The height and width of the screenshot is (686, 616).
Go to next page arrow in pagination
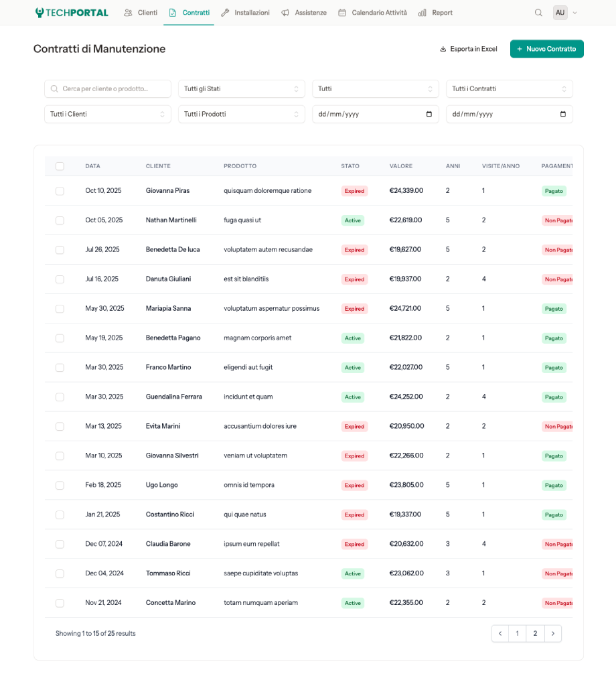click(x=553, y=633)
